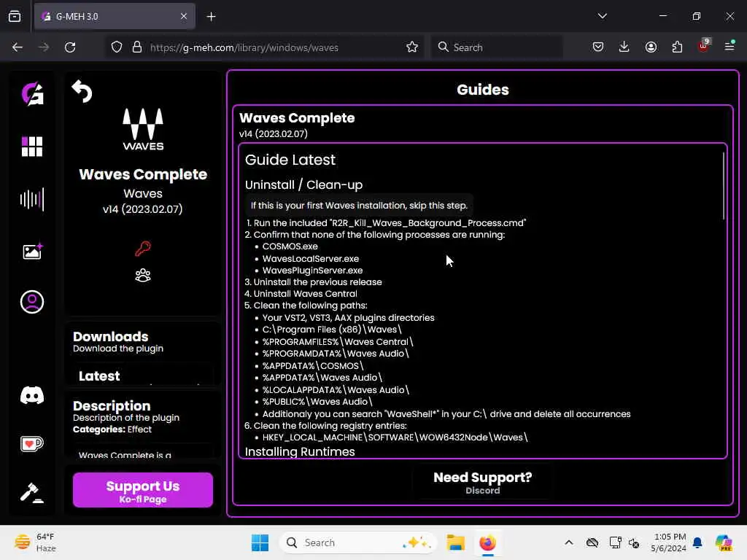Viewport: 747px width, 560px height.
Task: Reload the page with the refresh icon
Action: 70,47
